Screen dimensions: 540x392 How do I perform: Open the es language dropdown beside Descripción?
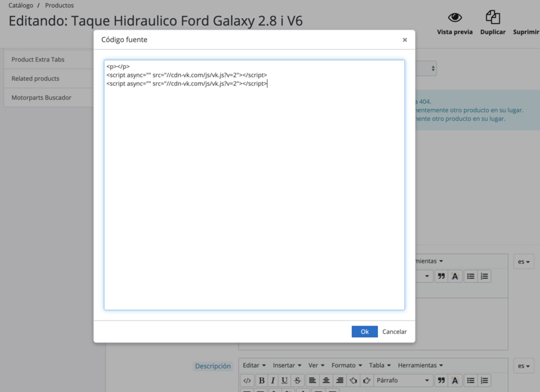tap(523, 366)
